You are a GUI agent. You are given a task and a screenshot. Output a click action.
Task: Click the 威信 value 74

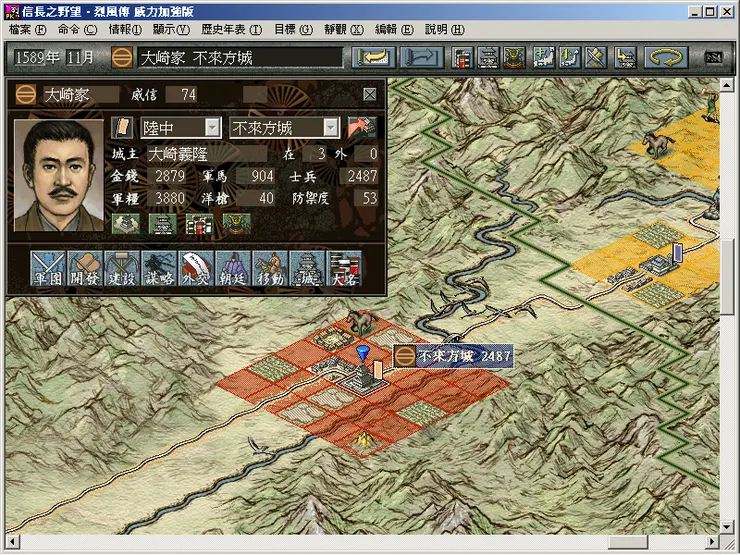coord(182,94)
